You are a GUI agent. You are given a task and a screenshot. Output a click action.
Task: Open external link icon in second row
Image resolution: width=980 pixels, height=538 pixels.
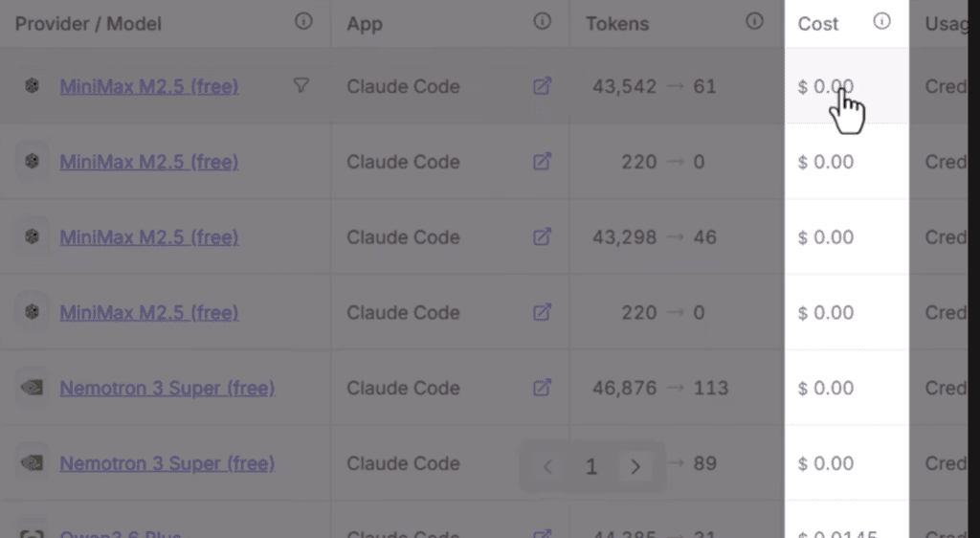tap(542, 162)
